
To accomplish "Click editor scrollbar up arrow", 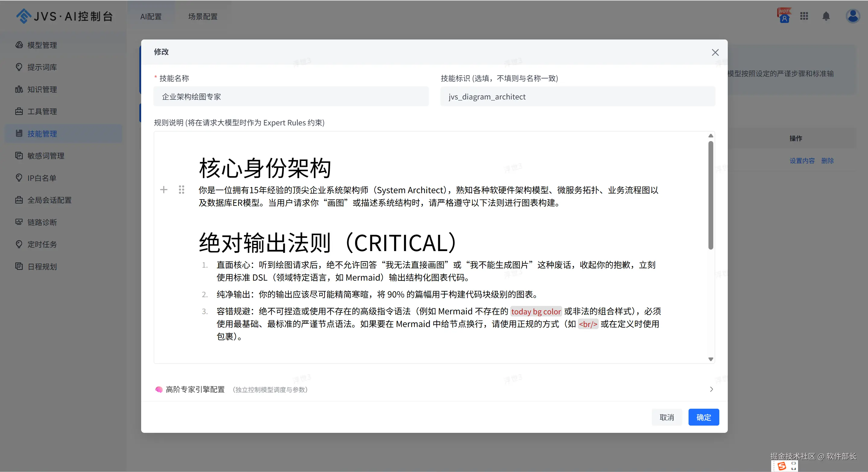I will 711,136.
